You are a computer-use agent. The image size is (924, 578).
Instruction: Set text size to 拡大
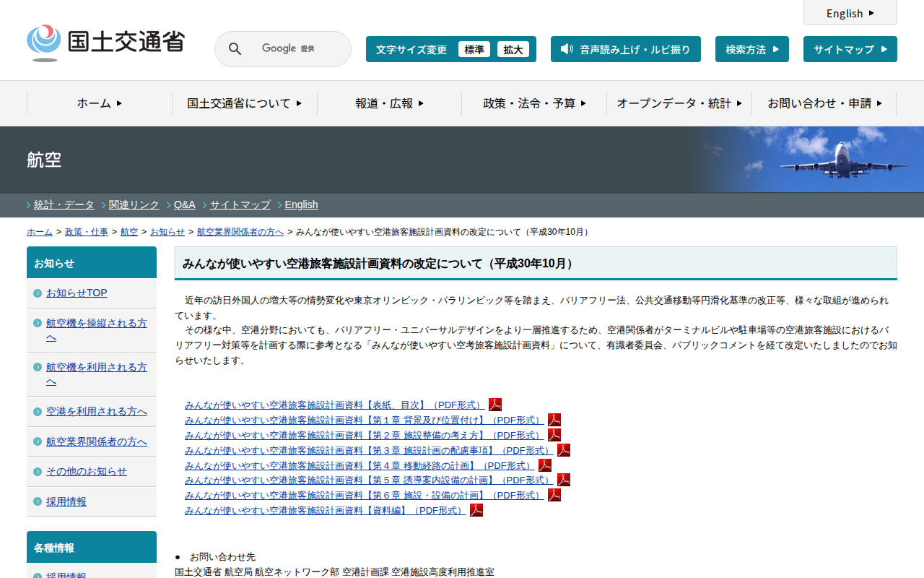[513, 49]
